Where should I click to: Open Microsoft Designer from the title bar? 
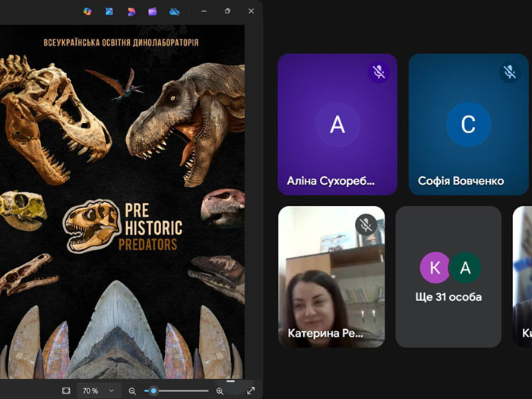[131, 11]
